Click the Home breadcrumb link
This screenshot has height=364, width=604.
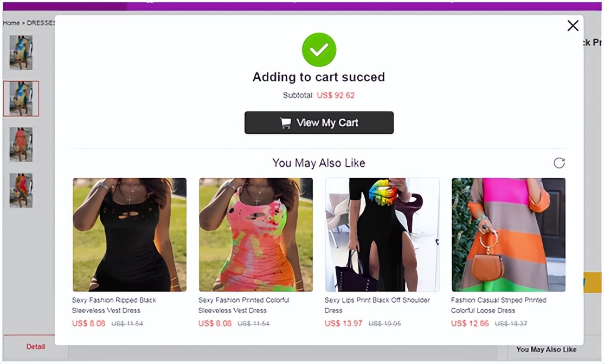pyautogui.click(x=10, y=23)
